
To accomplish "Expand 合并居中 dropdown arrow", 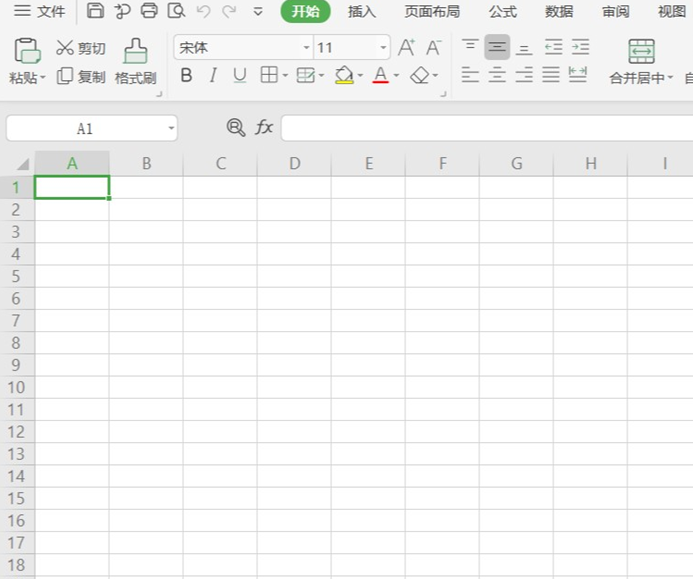I will click(670, 78).
